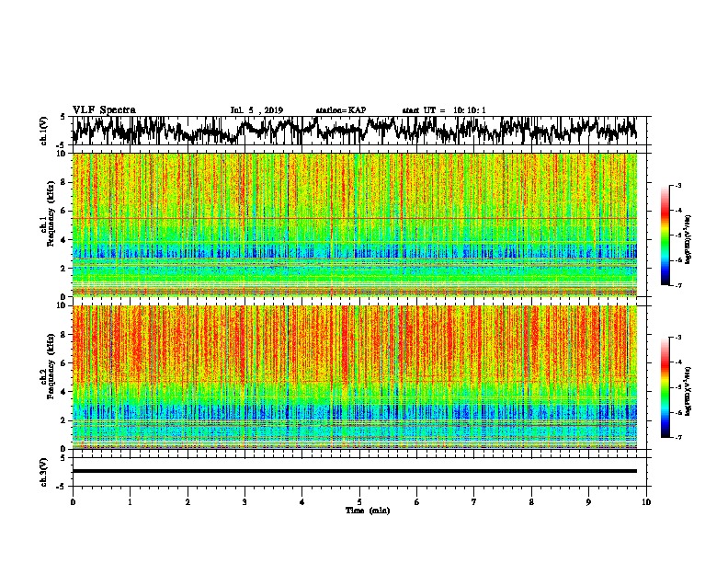Click the ch.1 colorbar log(PSD) label
Image resolution: width=728 pixels, height=563 pixels.
point(688,239)
